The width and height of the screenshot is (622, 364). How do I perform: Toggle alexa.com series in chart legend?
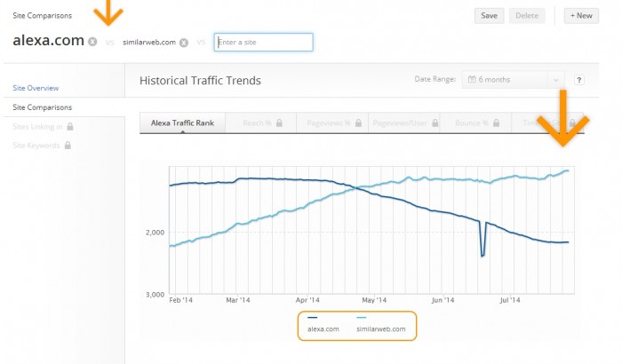pyautogui.click(x=323, y=329)
